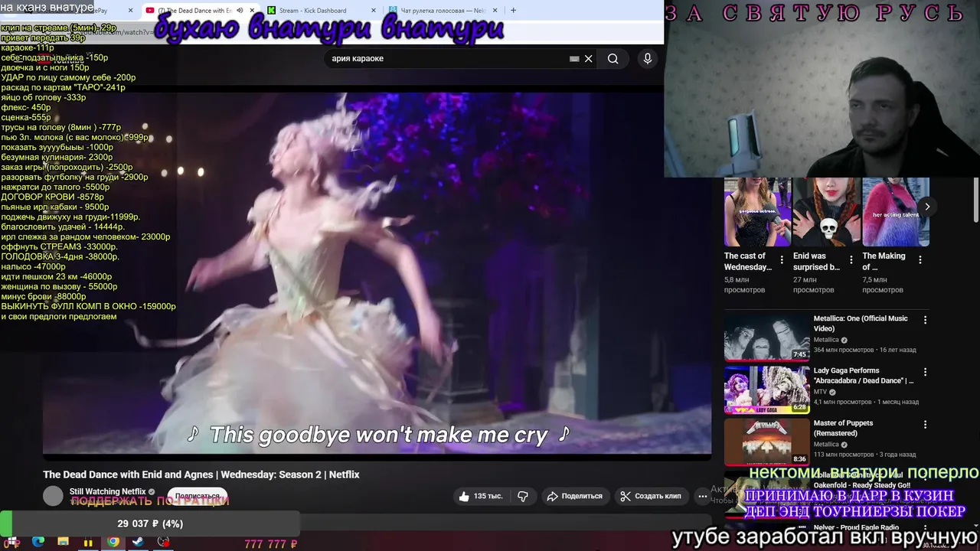This screenshot has height=551, width=980.
Task: Open options menu for 'Enid was surprised' short
Action: pos(851,260)
